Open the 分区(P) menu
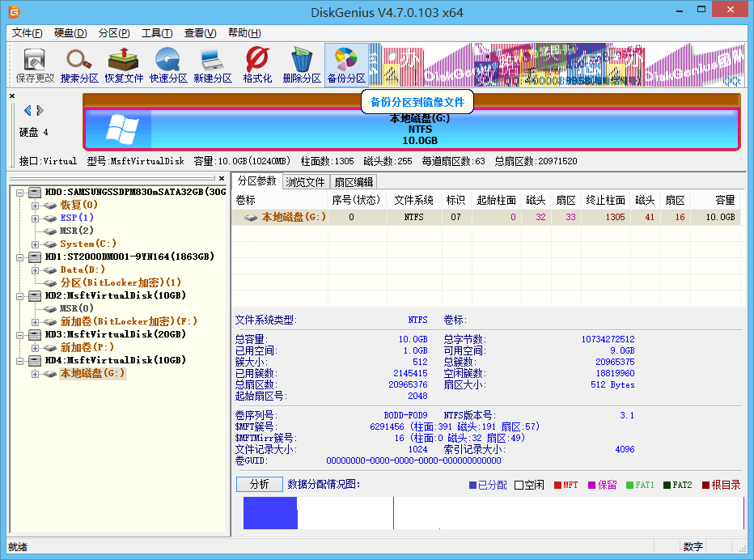Screen dimensions: 754x560 point(114,32)
